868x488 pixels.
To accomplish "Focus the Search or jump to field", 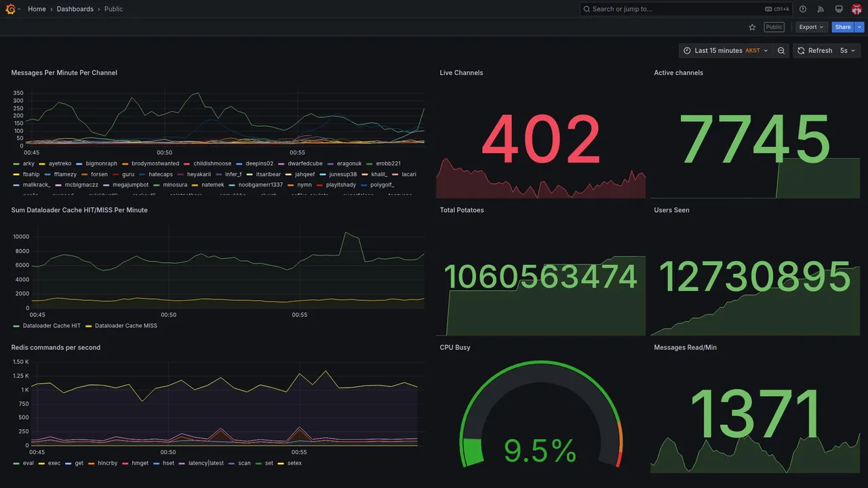I will coord(686,9).
